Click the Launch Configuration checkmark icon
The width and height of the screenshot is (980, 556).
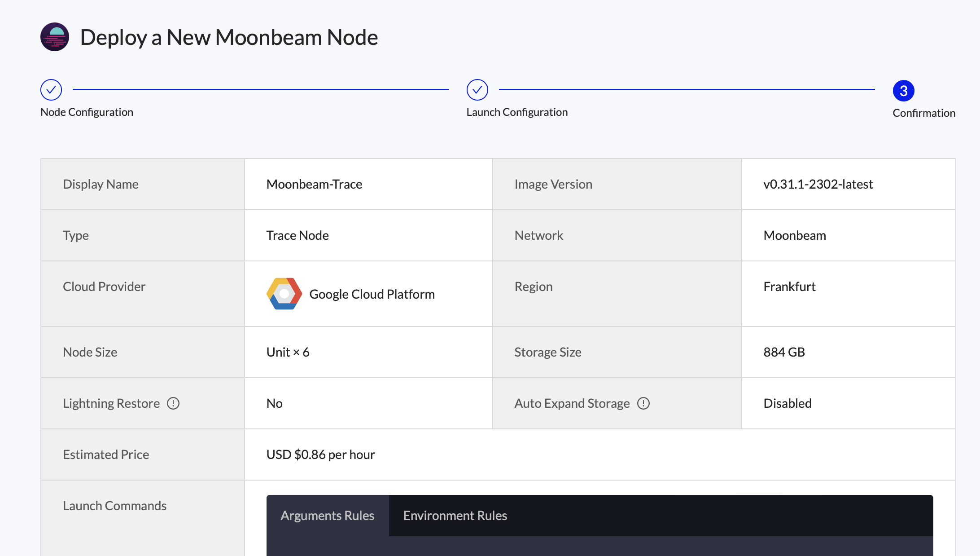point(477,89)
